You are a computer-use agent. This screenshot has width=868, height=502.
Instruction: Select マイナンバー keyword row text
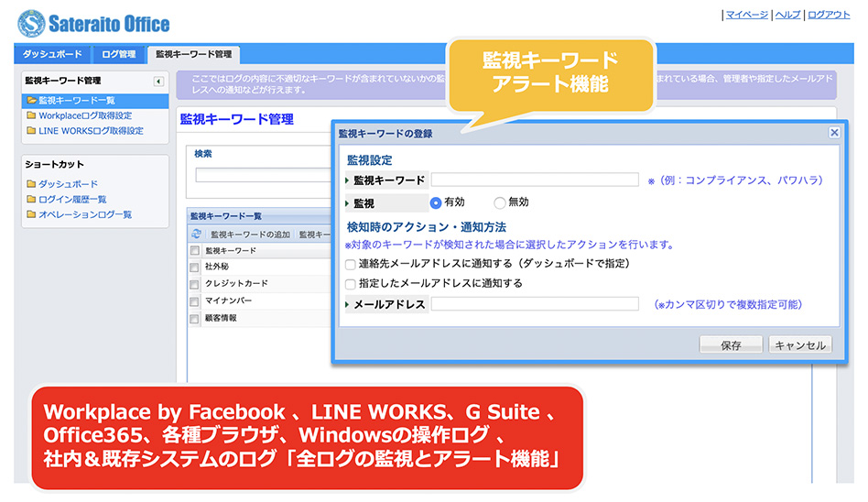[x=228, y=300]
